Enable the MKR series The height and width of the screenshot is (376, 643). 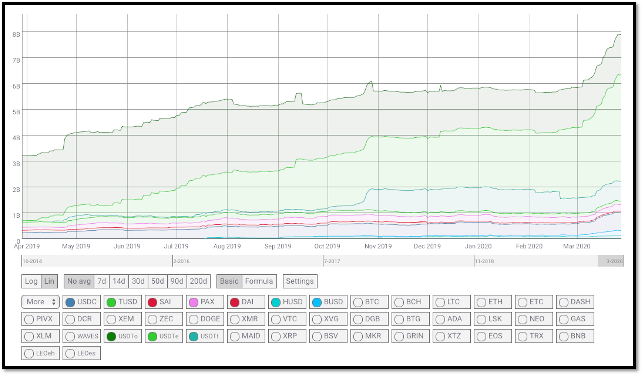tap(369, 336)
